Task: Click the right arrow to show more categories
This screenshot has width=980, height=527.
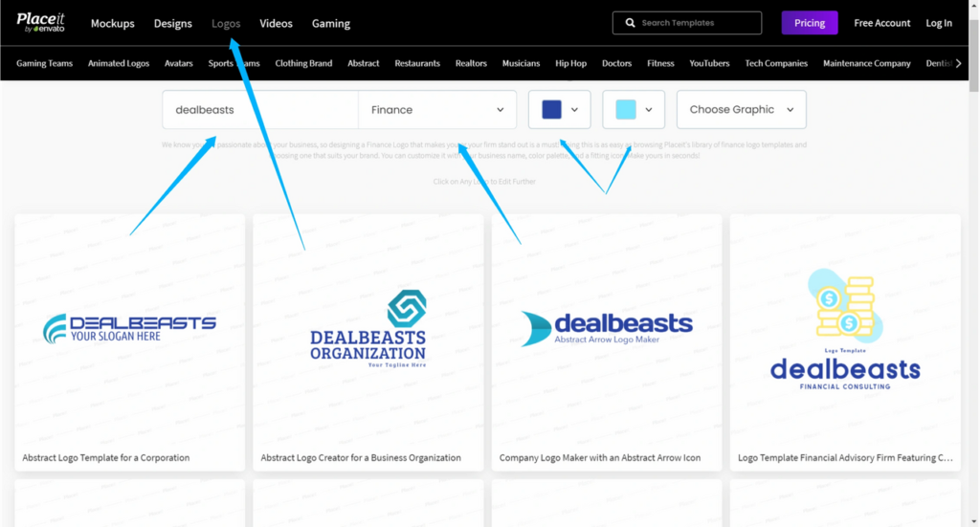Action: (x=958, y=63)
